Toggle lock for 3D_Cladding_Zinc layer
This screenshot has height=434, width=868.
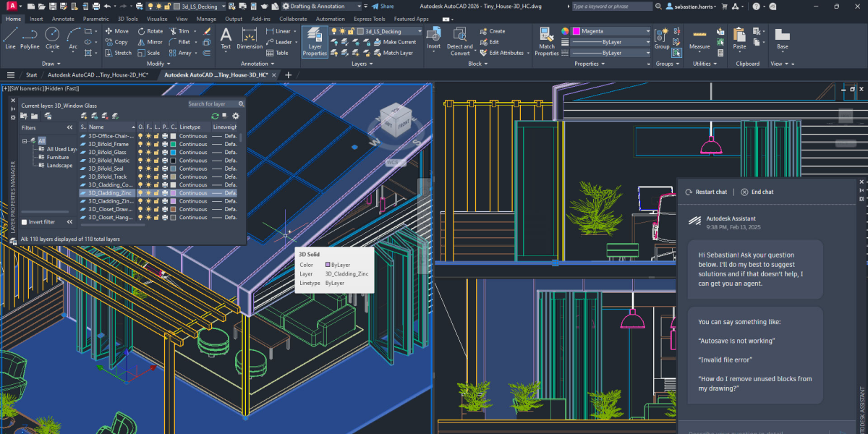(157, 193)
